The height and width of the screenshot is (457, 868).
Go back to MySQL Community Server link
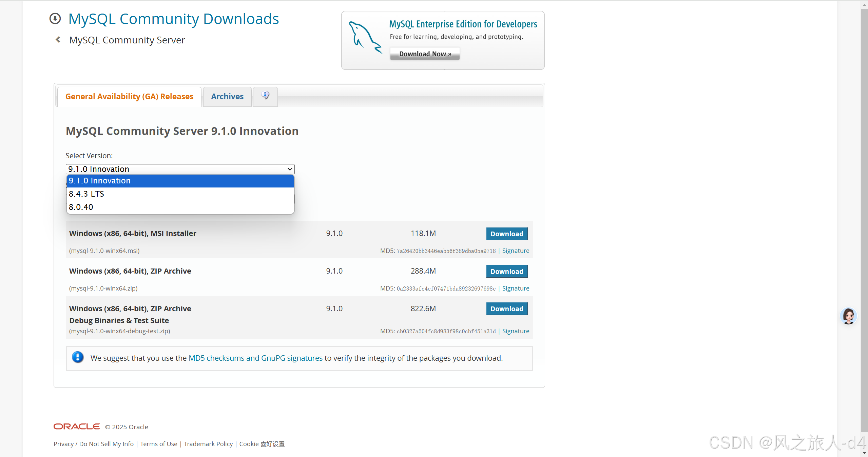(127, 40)
